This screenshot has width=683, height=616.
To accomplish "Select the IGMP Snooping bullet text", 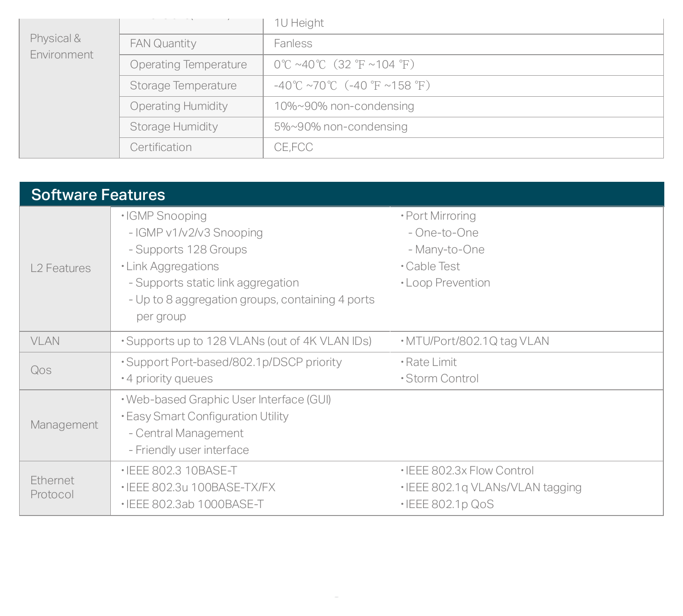I will (x=166, y=216).
